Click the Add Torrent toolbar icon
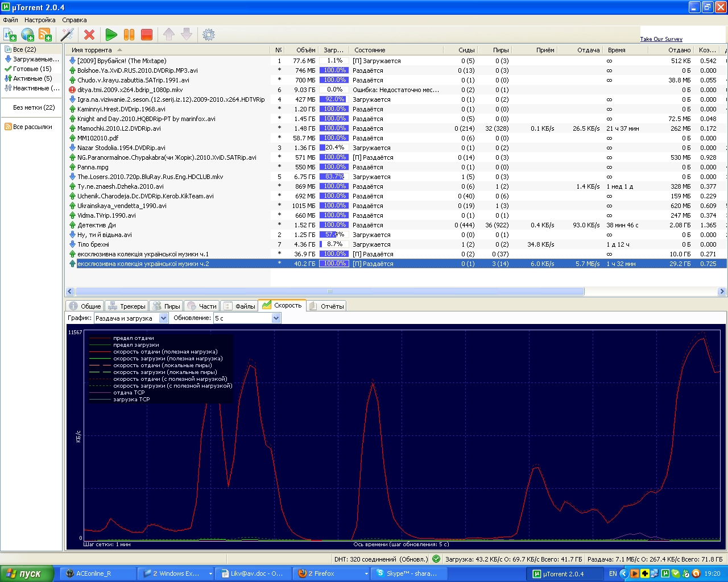Viewport: 728px width, 582px height. point(10,35)
